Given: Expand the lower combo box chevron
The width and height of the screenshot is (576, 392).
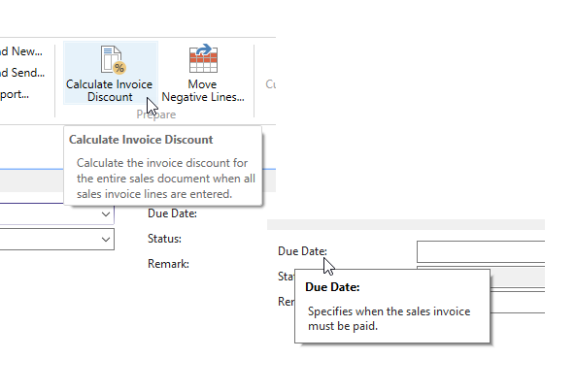Looking at the screenshot, I should coord(106,240).
